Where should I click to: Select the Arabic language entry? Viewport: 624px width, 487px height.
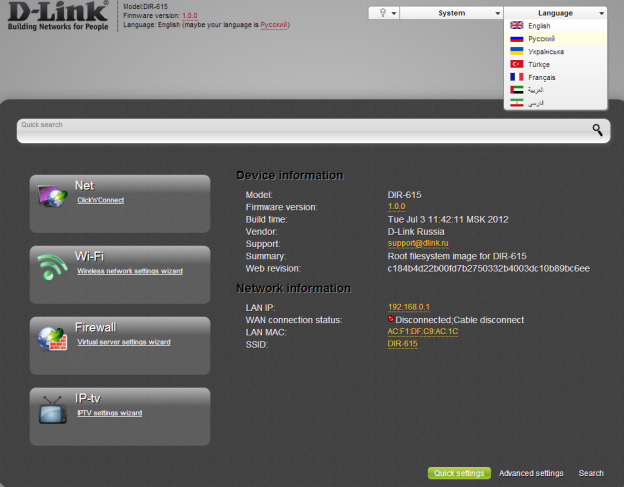[555, 90]
